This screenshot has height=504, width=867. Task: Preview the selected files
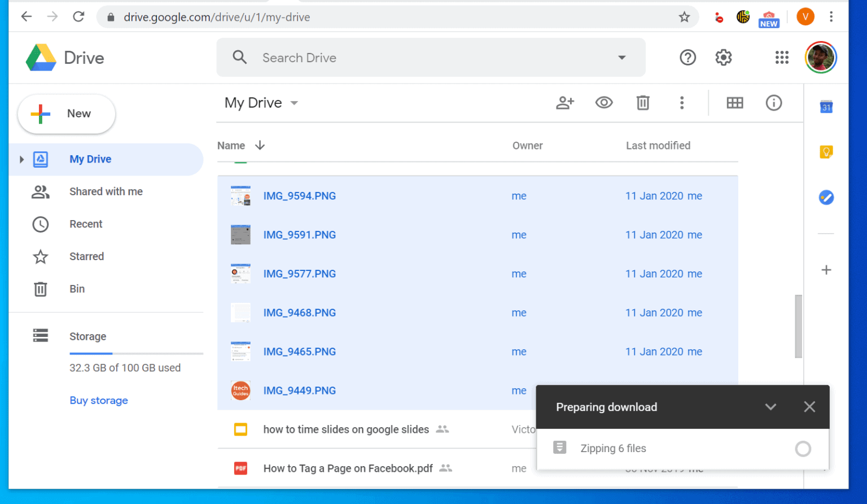click(604, 103)
